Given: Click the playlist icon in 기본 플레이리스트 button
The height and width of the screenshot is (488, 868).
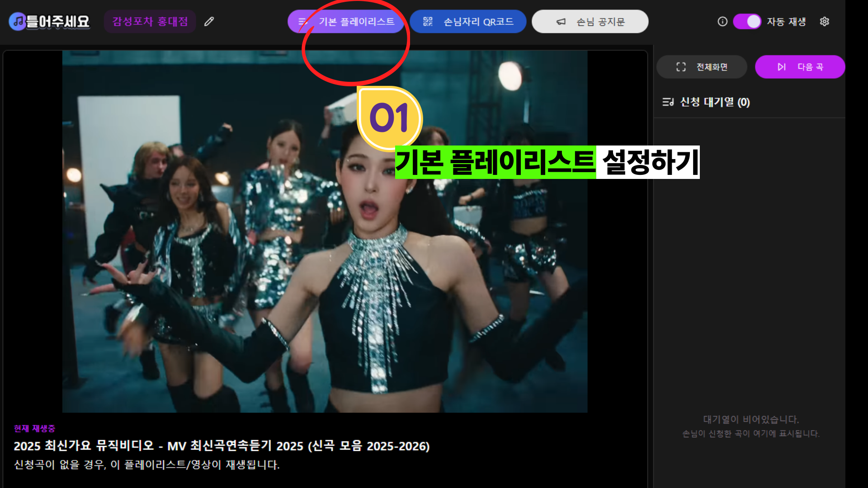Looking at the screenshot, I should (x=302, y=21).
